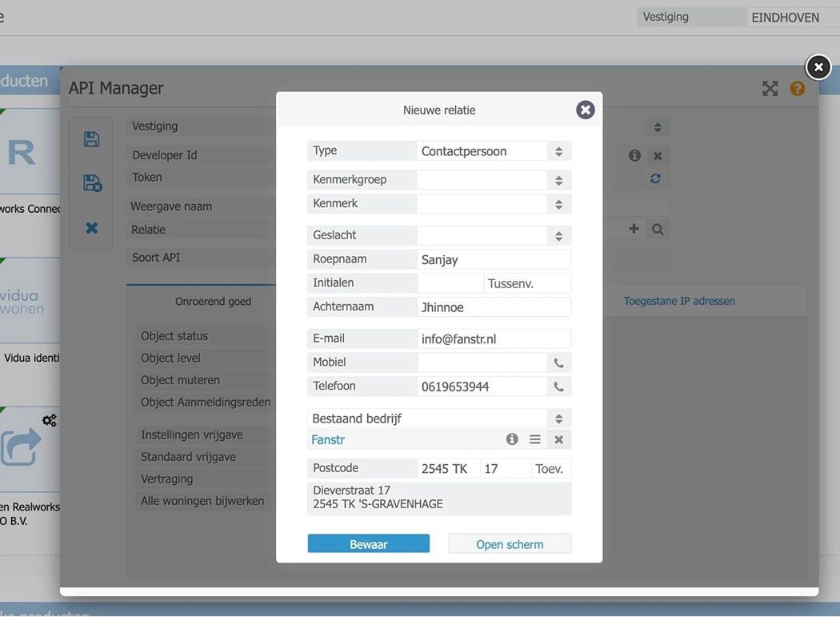The height and width of the screenshot is (617, 840).
Task: Click the orange help question mark icon
Action: point(797,89)
